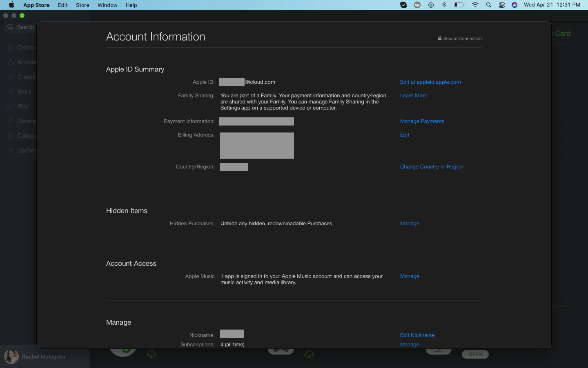Open the Window menu
This screenshot has width=588, height=368.
tap(107, 5)
